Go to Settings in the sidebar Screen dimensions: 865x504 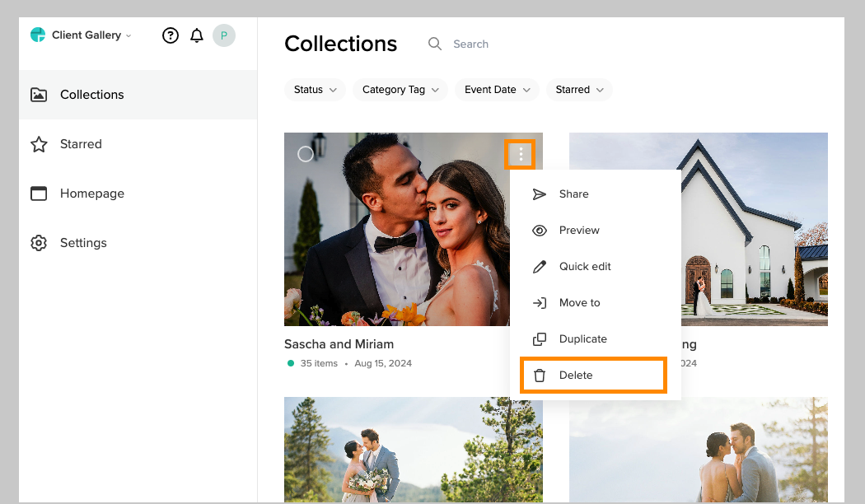138,243
